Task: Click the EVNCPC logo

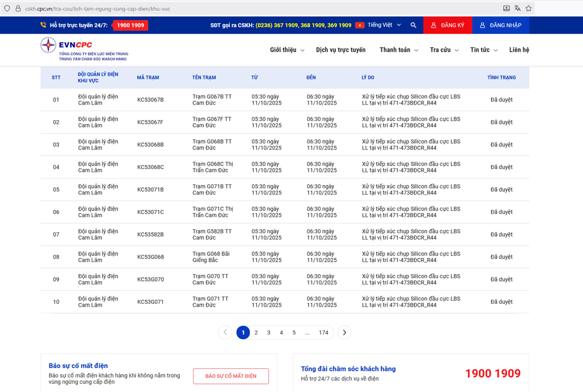Action: pyautogui.click(x=84, y=50)
